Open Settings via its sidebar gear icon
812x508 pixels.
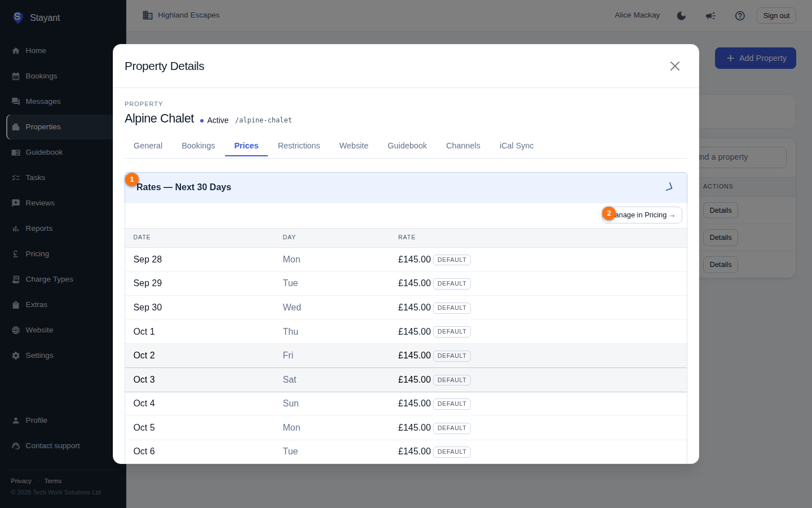coord(16,356)
